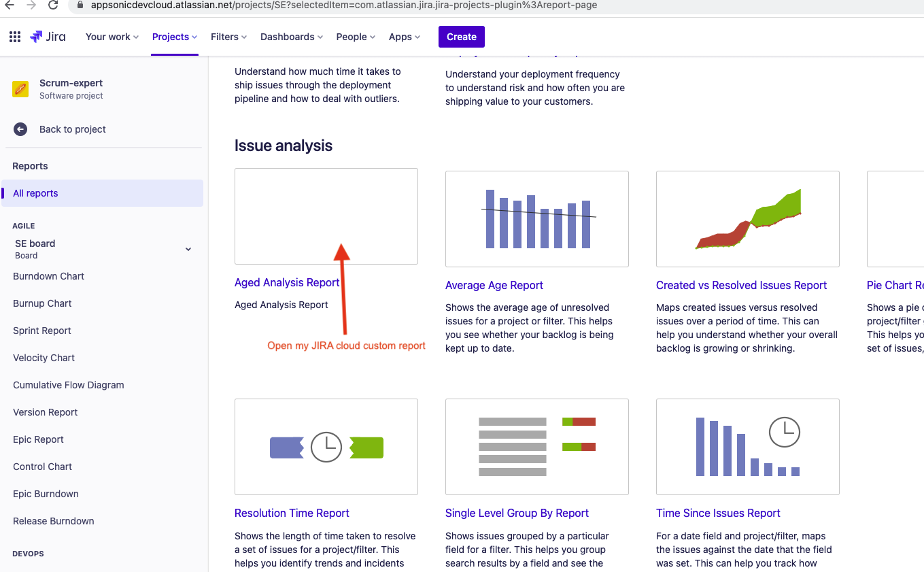Select All reports in the sidebar
The image size is (924, 572).
pyautogui.click(x=103, y=193)
